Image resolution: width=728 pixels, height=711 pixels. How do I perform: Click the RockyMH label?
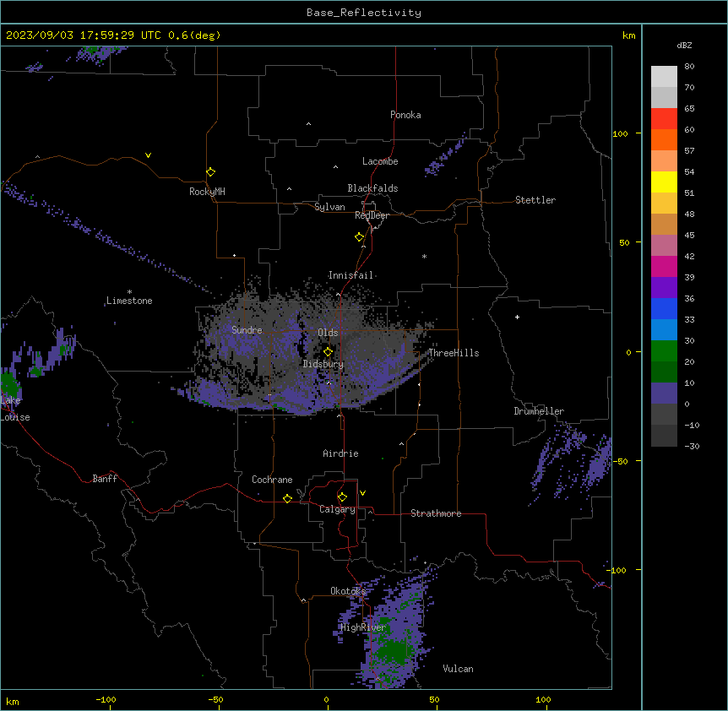tap(207, 192)
